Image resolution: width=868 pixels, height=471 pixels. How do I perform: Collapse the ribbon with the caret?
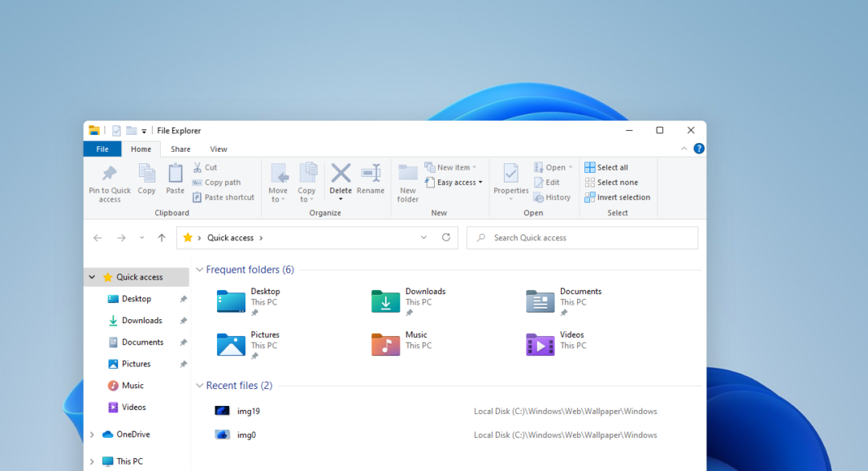[684, 149]
